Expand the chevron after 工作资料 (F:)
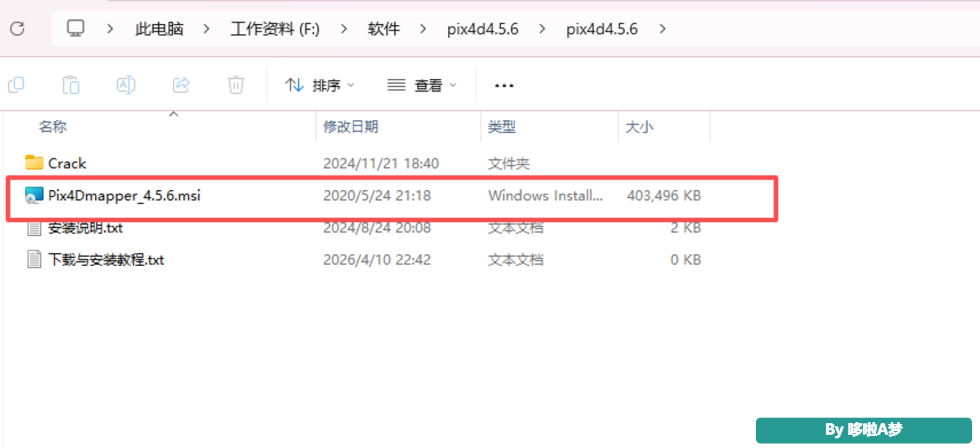The image size is (980, 448). (344, 29)
